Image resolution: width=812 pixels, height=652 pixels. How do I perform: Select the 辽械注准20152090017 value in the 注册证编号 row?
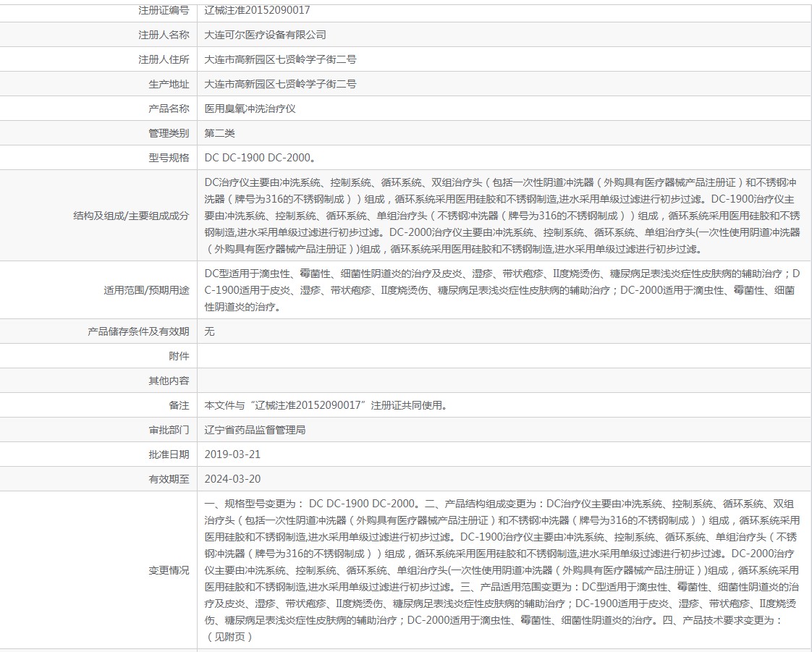[257, 10]
